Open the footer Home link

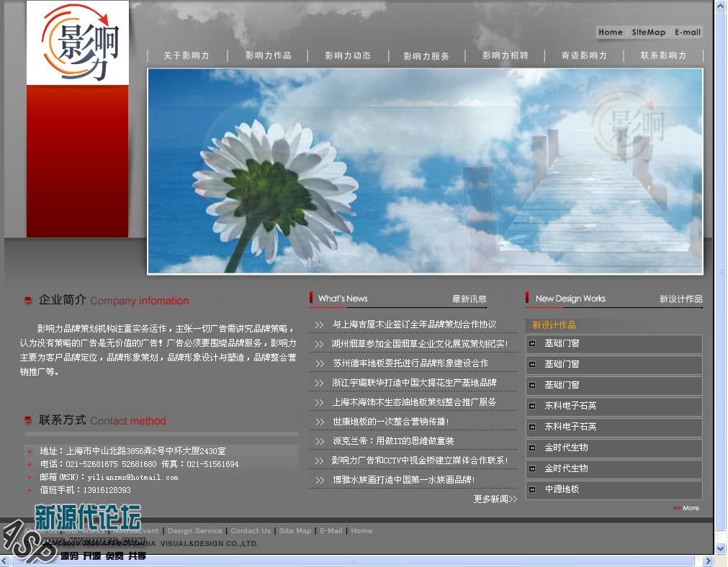click(x=361, y=531)
